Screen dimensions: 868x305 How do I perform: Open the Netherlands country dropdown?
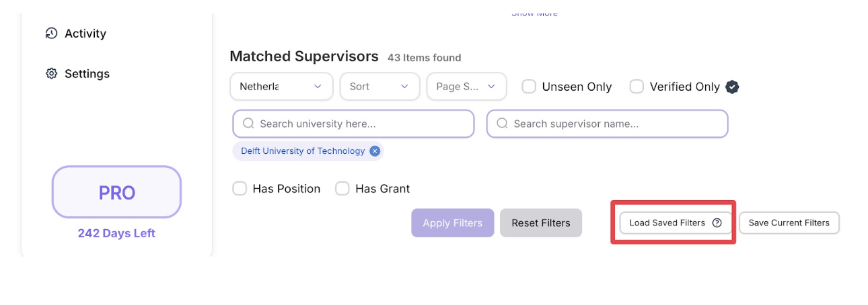[281, 87]
